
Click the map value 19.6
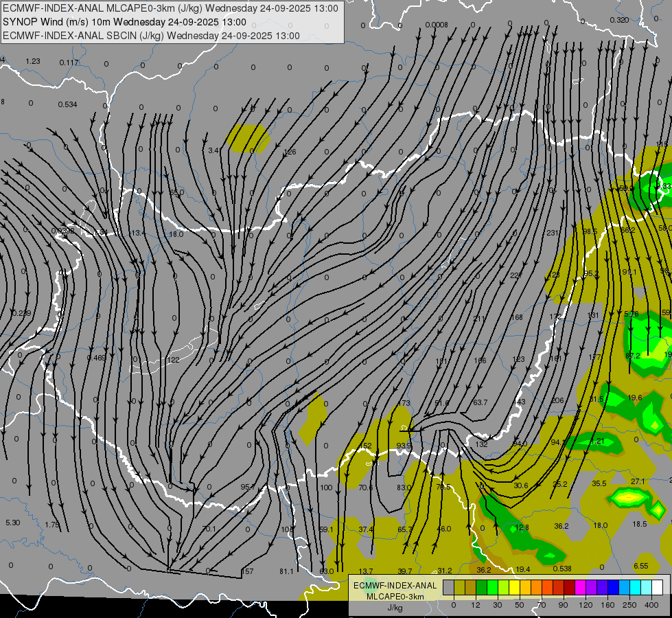coord(634,398)
